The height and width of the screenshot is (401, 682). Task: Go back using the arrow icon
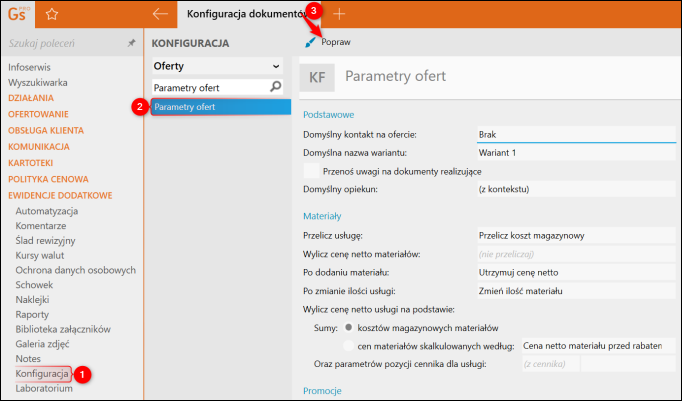(x=160, y=14)
